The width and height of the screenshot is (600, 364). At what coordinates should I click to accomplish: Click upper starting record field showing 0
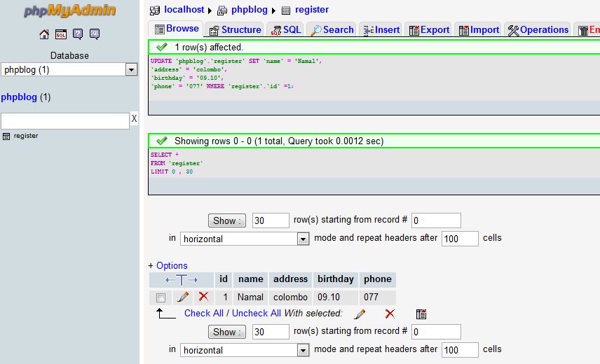[x=436, y=220]
